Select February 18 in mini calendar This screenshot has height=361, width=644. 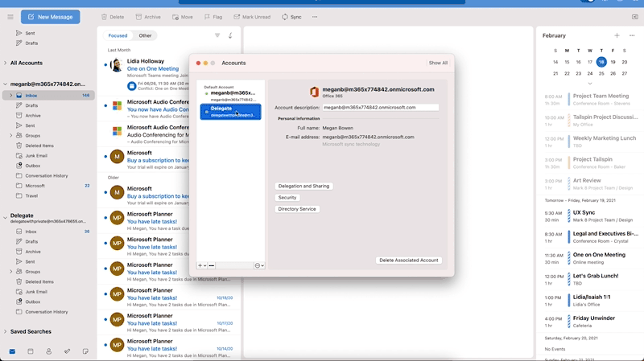coord(601,62)
